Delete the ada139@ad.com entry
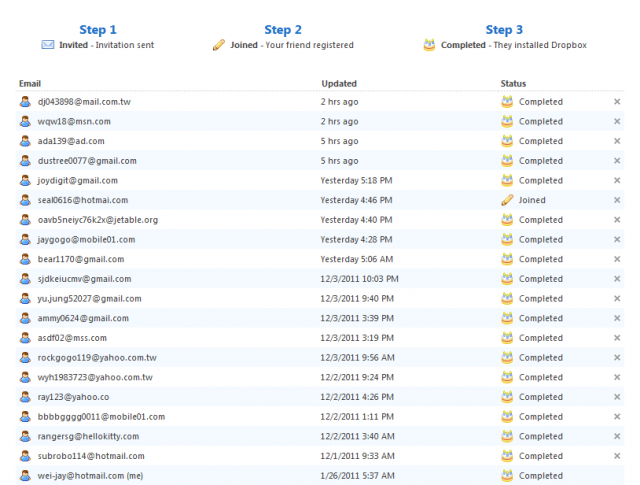This screenshot has width=640, height=485. [617, 141]
